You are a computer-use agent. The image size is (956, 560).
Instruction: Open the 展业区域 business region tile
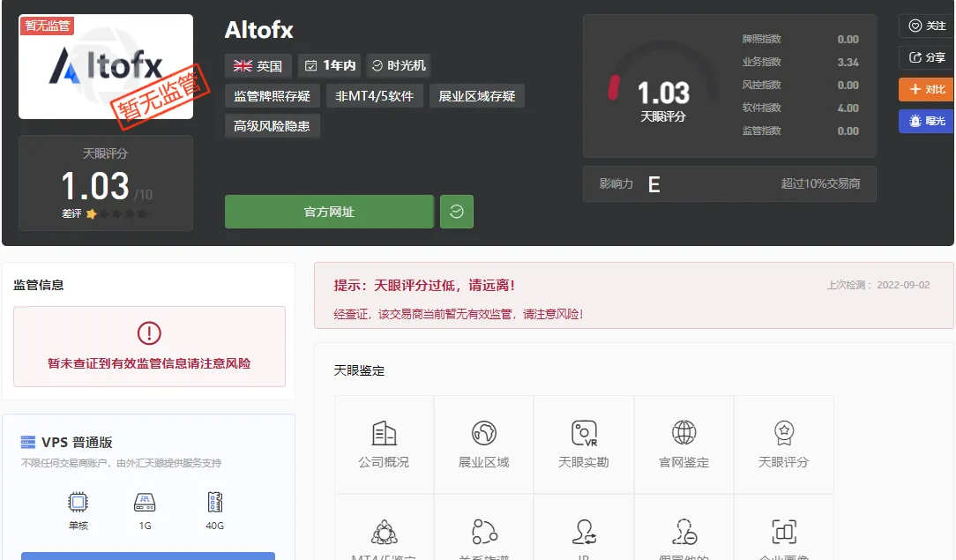pyautogui.click(x=484, y=444)
